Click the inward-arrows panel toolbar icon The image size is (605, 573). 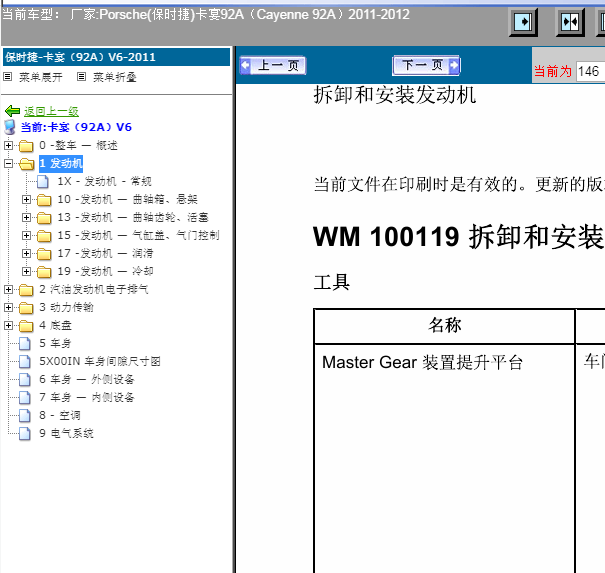click(570, 22)
